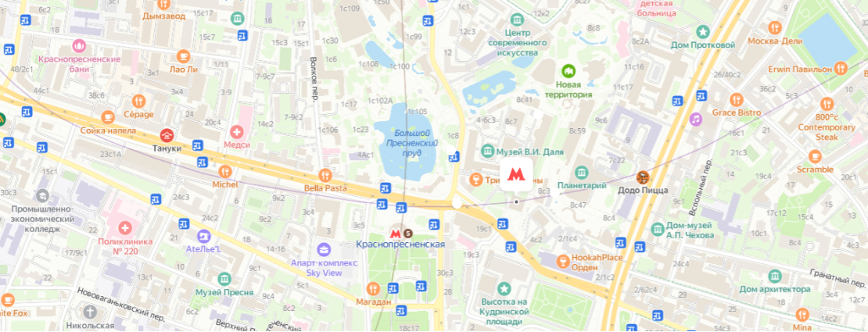
Task: Open the HookahPlace Орден marker
Action: tap(562, 261)
